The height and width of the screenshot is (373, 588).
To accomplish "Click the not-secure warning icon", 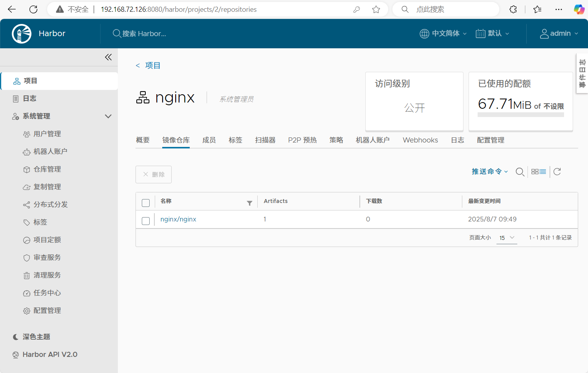I will (x=60, y=9).
